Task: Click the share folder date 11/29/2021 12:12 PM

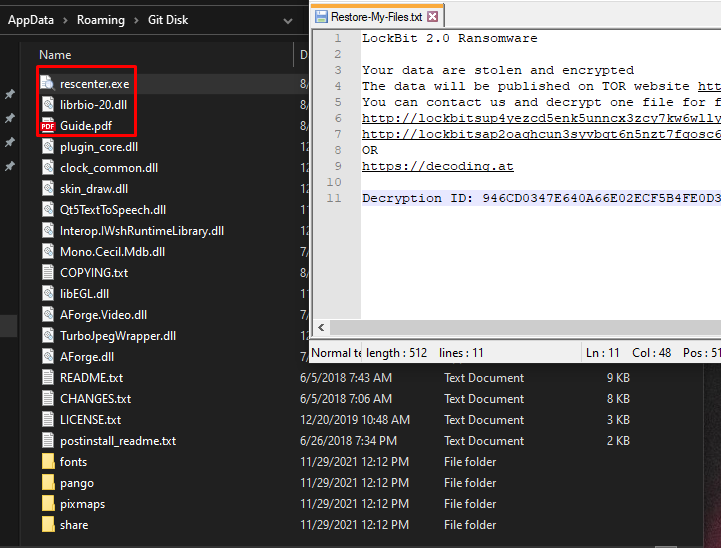Action: click(354, 525)
